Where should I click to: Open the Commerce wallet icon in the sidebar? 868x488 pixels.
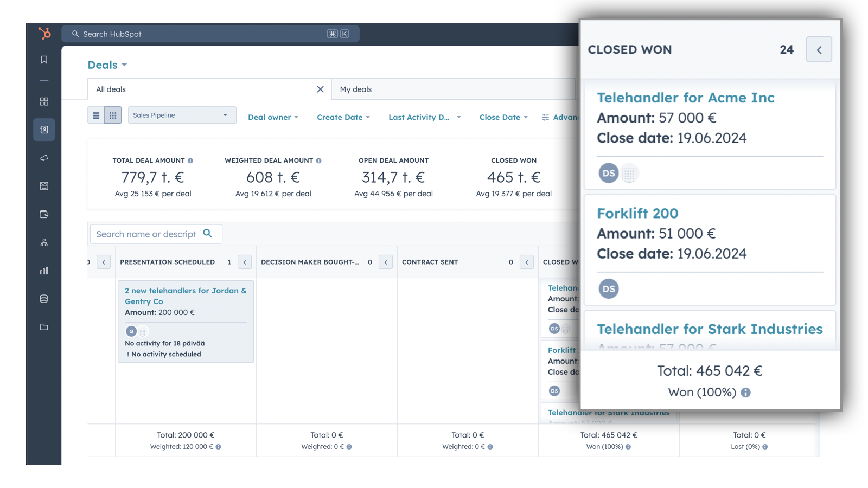tap(44, 214)
